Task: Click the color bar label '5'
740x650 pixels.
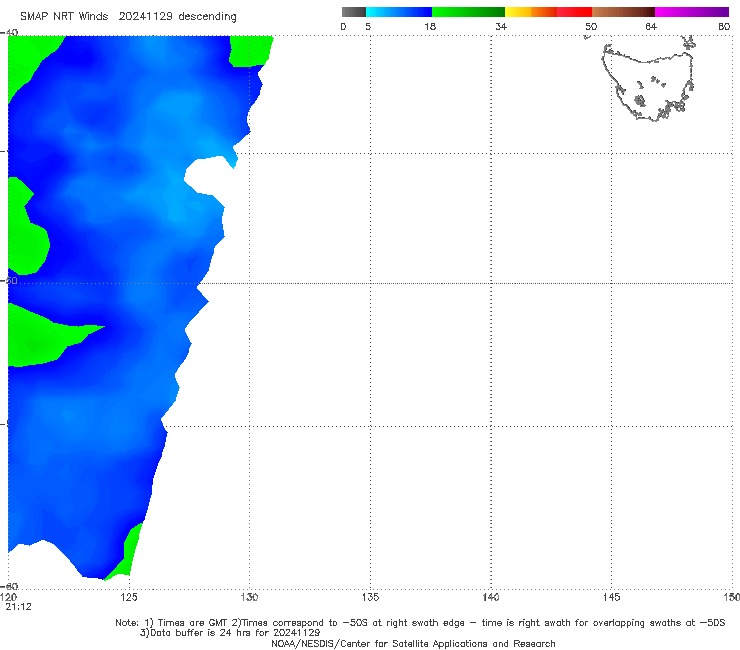Action: pyautogui.click(x=368, y=26)
